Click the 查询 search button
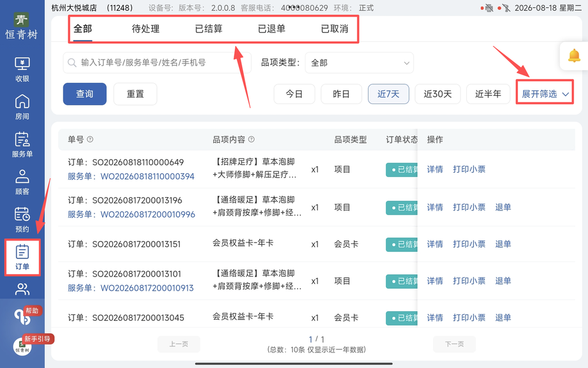Image resolution: width=588 pixels, height=368 pixels. pyautogui.click(x=85, y=94)
